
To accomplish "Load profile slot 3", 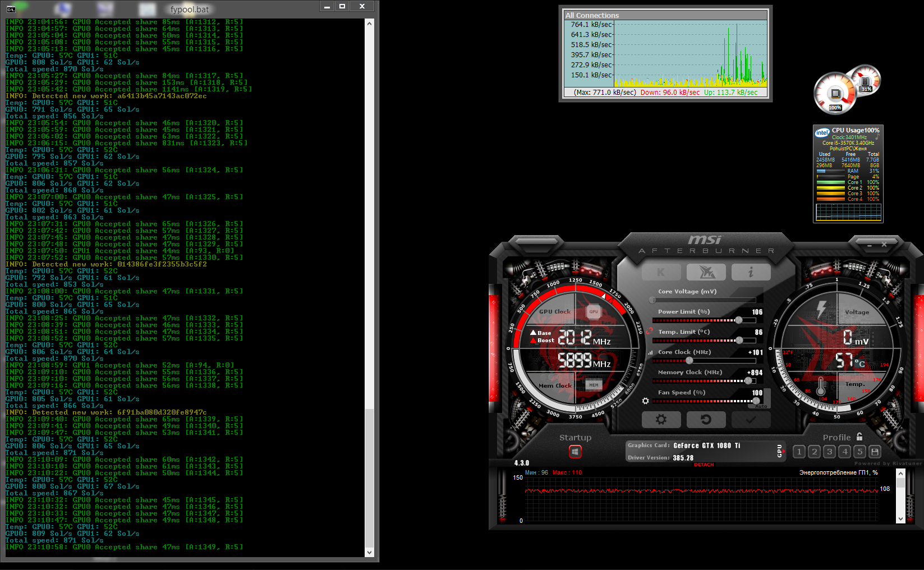I will [x=830, y=451].
